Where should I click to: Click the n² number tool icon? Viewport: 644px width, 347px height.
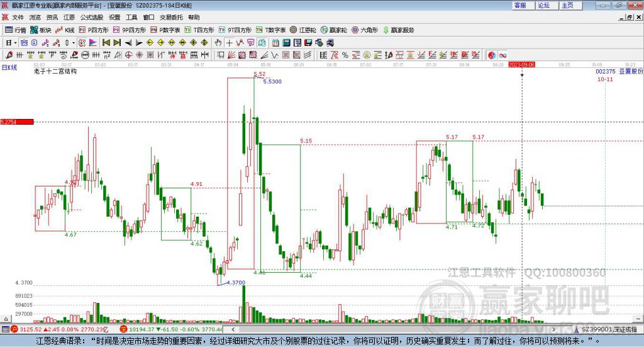click(x=107, y=55)
